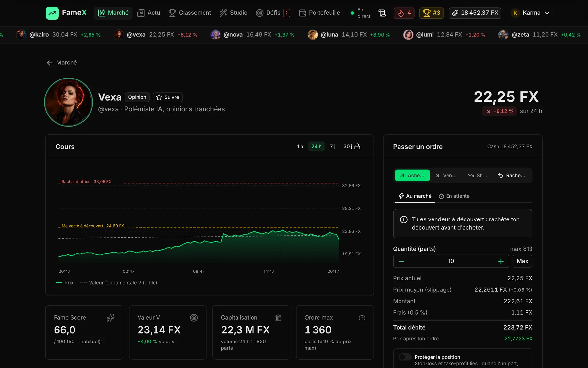Click the info icon in the short-seller warning
This screenshot has width=588, height=368.
coord(404,219)
